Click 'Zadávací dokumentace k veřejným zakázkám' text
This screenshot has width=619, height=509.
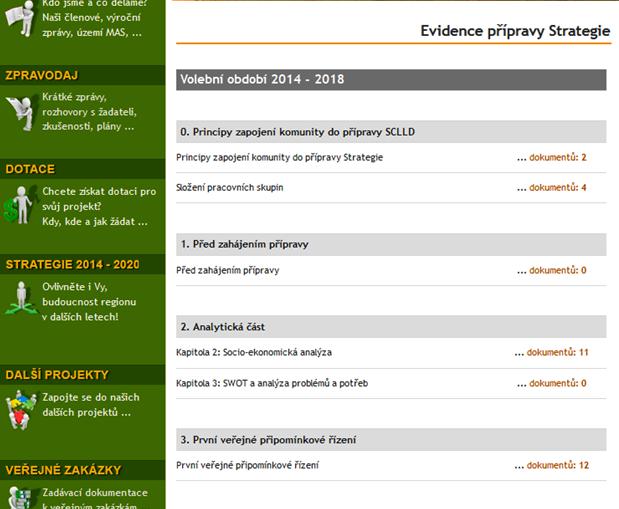tap(95, 498)
